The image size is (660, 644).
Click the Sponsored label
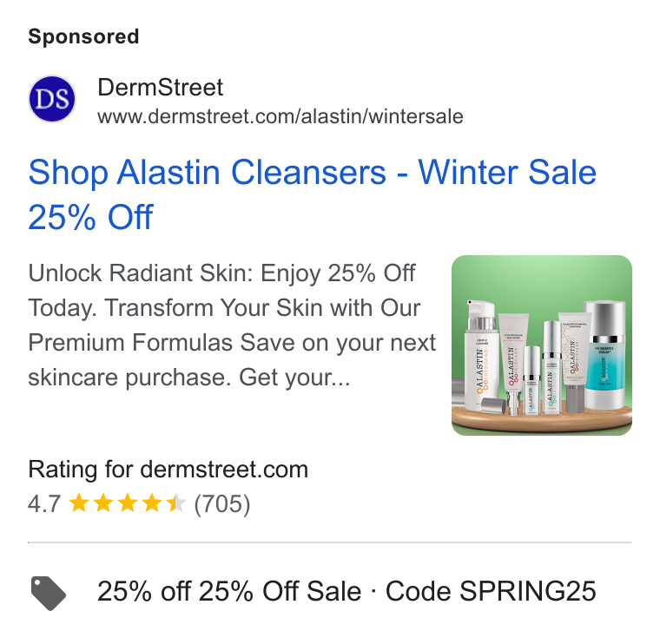83,36
